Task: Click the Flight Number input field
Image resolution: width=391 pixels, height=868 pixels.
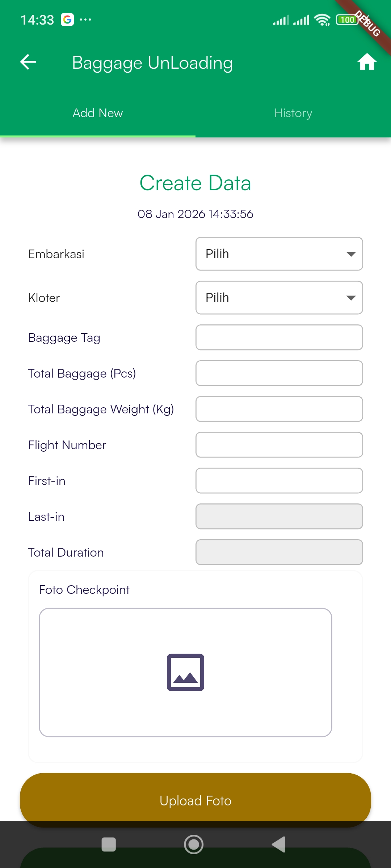Action: tap(279, 445)
